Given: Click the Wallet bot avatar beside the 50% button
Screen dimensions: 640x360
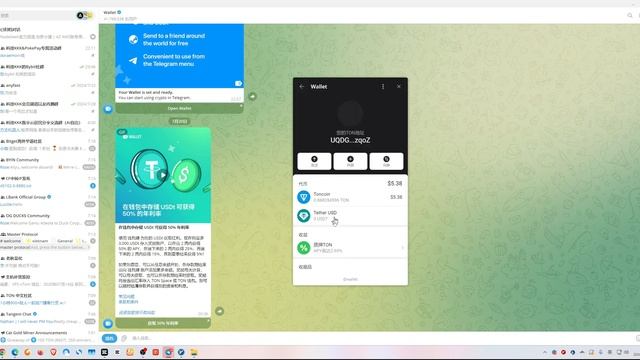Looking at the screenshot, I should click(x=108, y=323).
